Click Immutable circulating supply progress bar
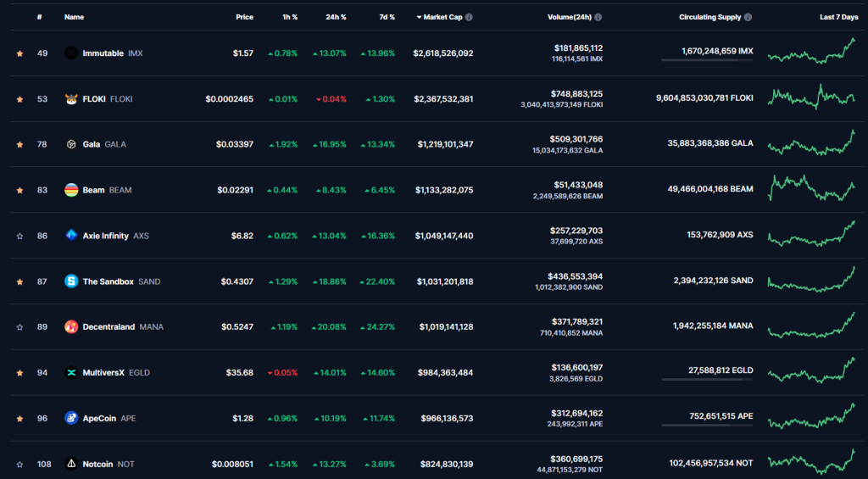The width and height of the screenshot is (868, 479). click(x=707, y=60)
